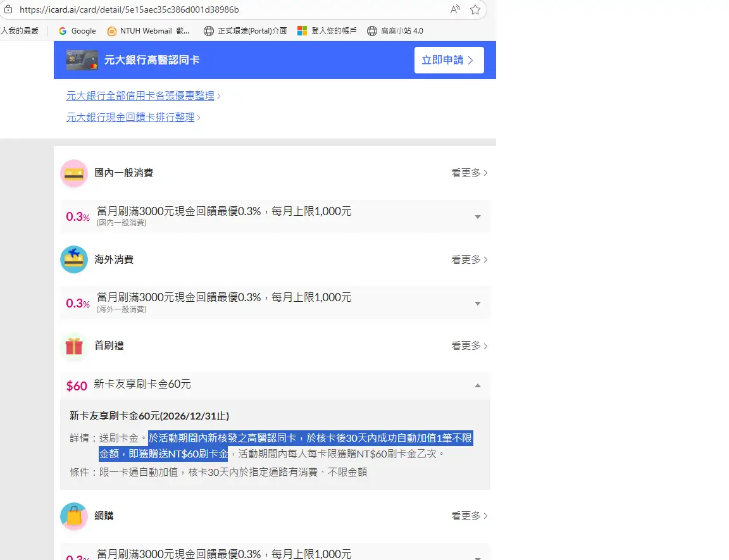Open the Google bookmark
Image resolution: width=729 pixels, height=560 pixels.
click(77, 31)
